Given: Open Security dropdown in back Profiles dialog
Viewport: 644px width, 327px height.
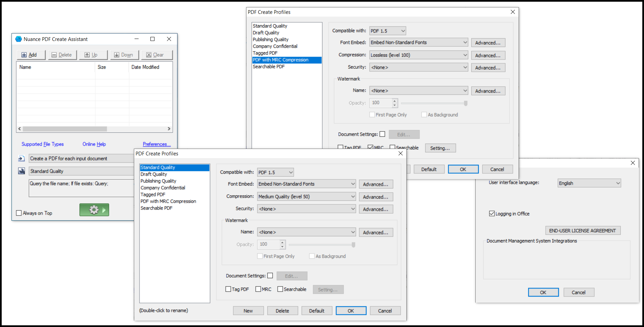Looking at the screenshot, I should 419,67.
